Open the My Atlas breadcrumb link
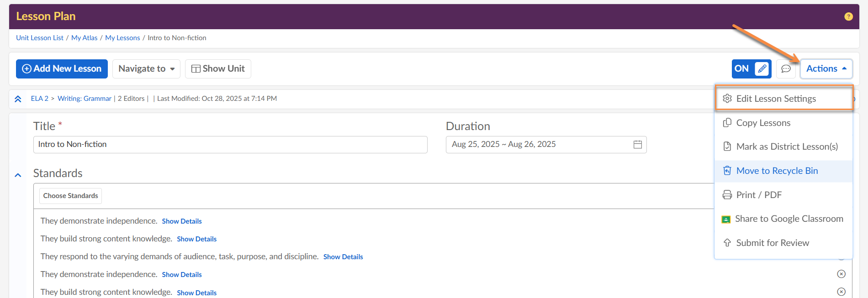Screen dimensions: 868x298 (x=84, y=38)
